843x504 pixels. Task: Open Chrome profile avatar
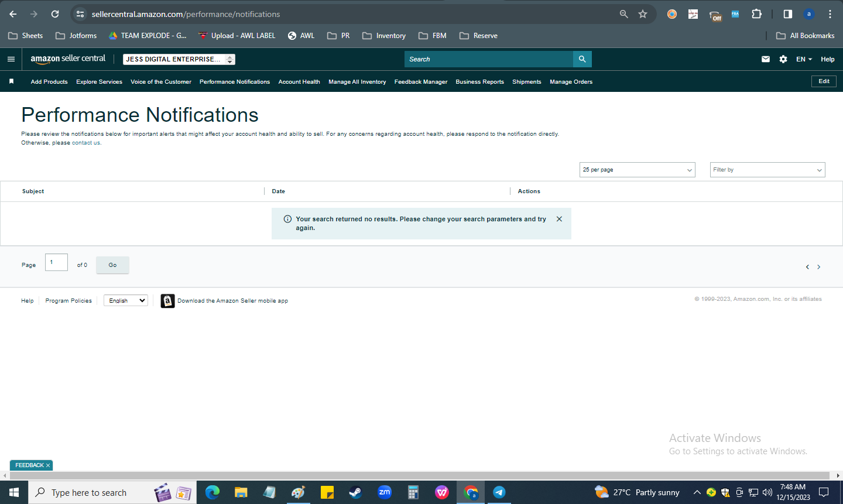[x=809, y=14]
